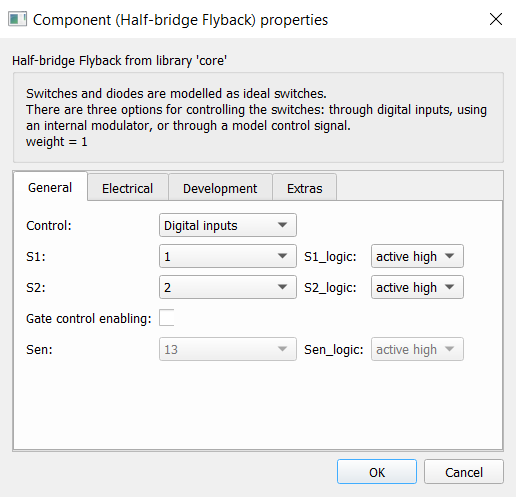Open the Control dropdown showing Digital inputs
This screenshot has width=516, height=497.
228,225
